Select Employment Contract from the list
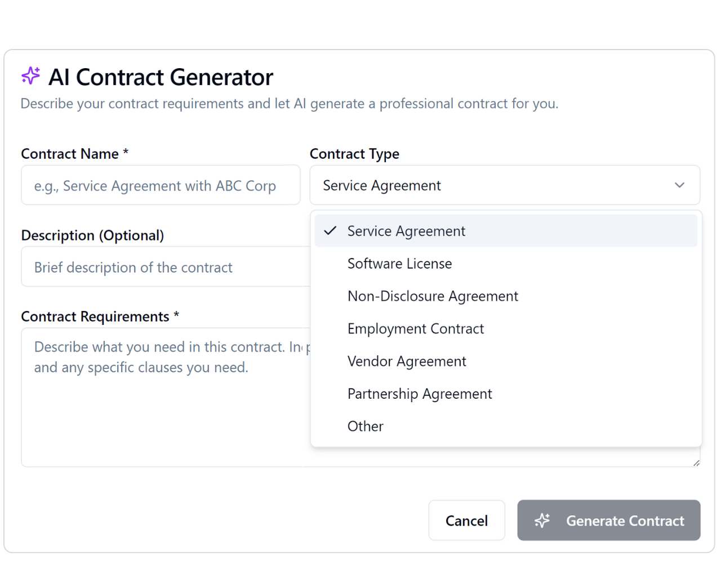 tap(506, 329)
